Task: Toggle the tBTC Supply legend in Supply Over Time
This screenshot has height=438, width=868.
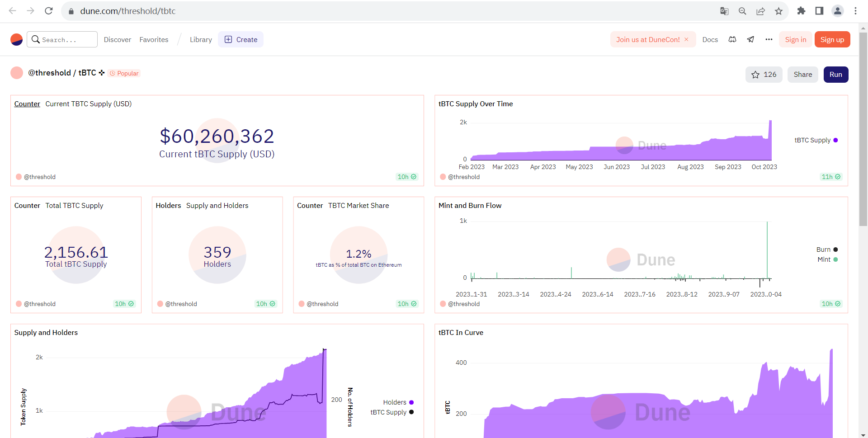Action: 816,140
